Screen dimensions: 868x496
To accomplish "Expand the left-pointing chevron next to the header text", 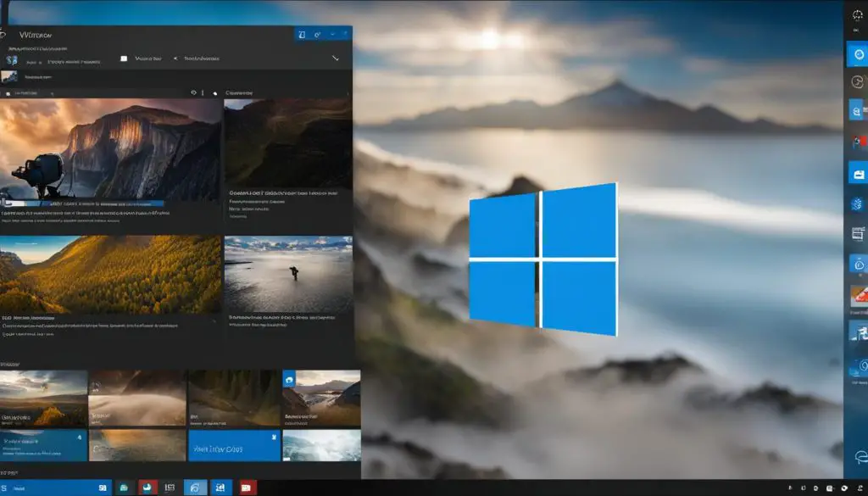I will click(x=176, y=58).
